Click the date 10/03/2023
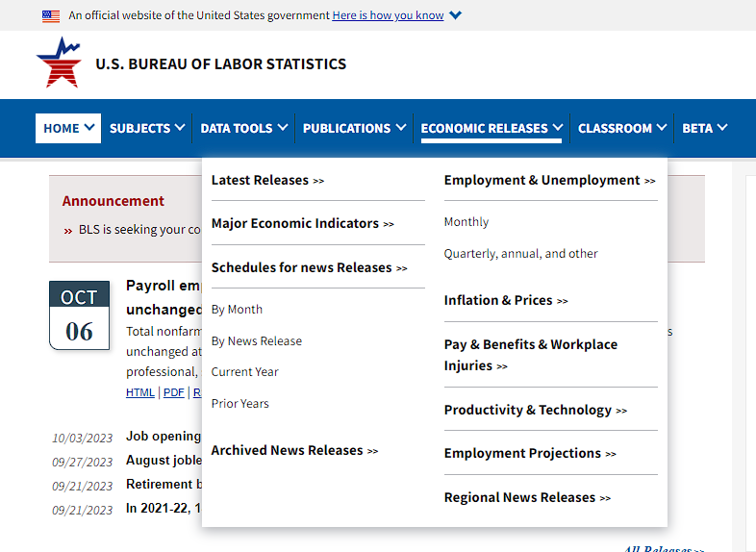 82,439
